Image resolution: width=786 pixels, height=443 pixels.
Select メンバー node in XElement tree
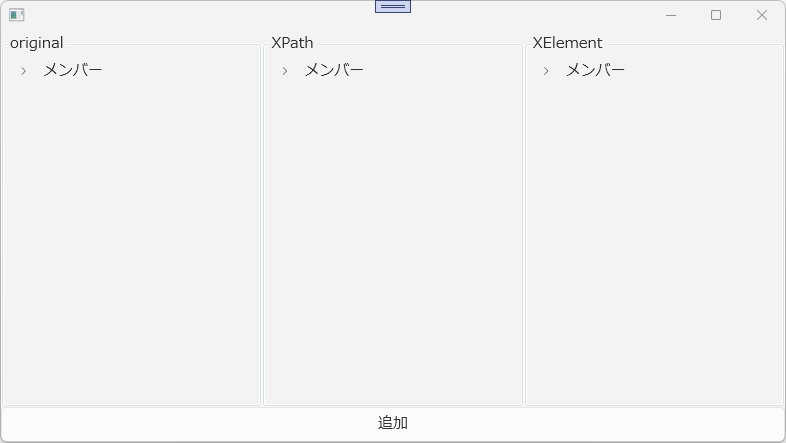pyautogui.click(x=595, y=70)
